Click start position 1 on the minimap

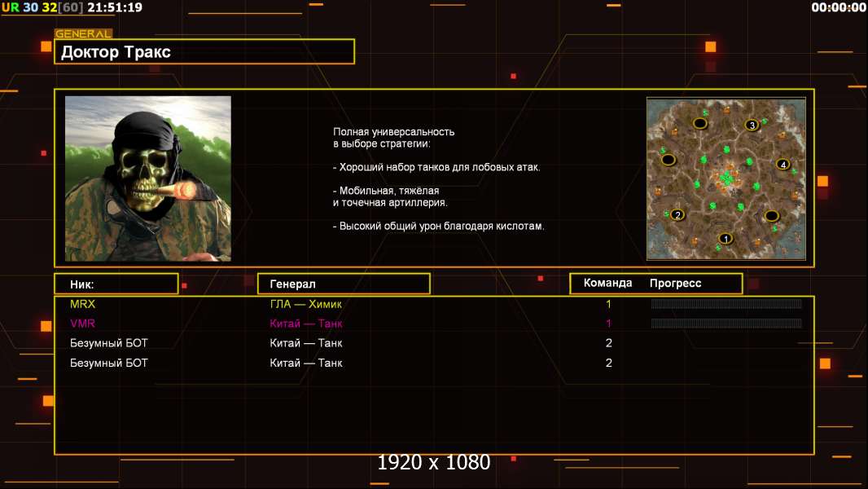tap(726, 239)
